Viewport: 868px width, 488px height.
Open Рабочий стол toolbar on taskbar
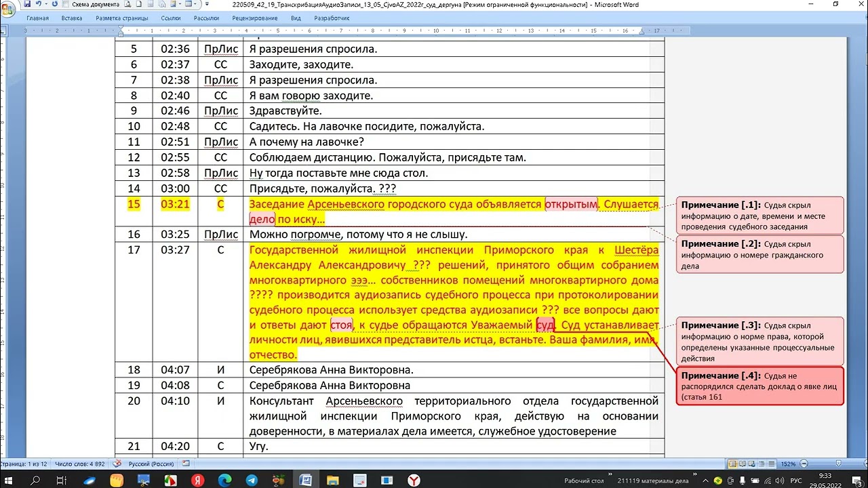[x=584, y=481]
